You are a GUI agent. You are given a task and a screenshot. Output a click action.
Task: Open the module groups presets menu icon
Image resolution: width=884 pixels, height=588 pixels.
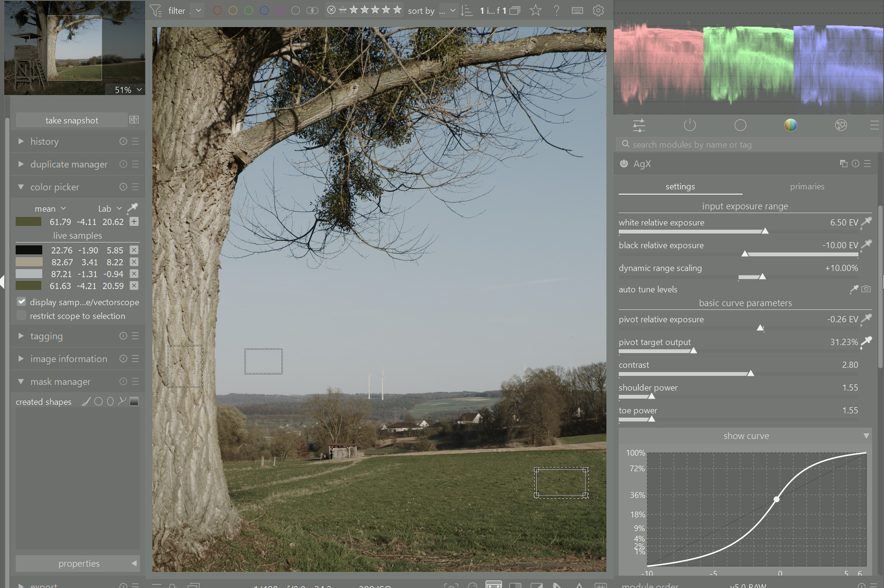click(x=875, y=125)
